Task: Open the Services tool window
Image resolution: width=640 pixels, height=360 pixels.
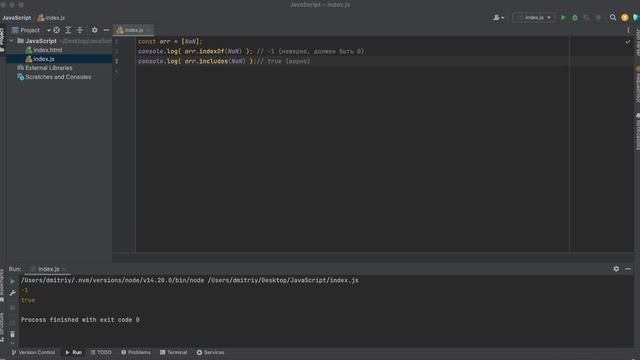Action: click(210, 352)
